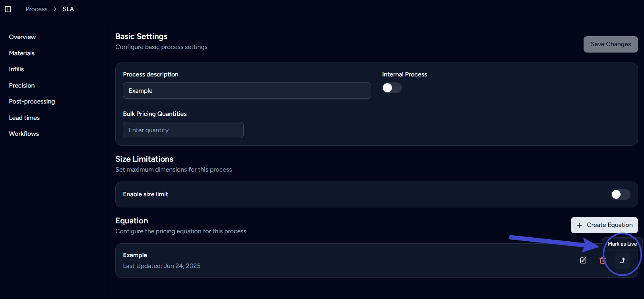Focus the Process description text field
The width and height of the screenshot is (644, 299).
point(246,91)
